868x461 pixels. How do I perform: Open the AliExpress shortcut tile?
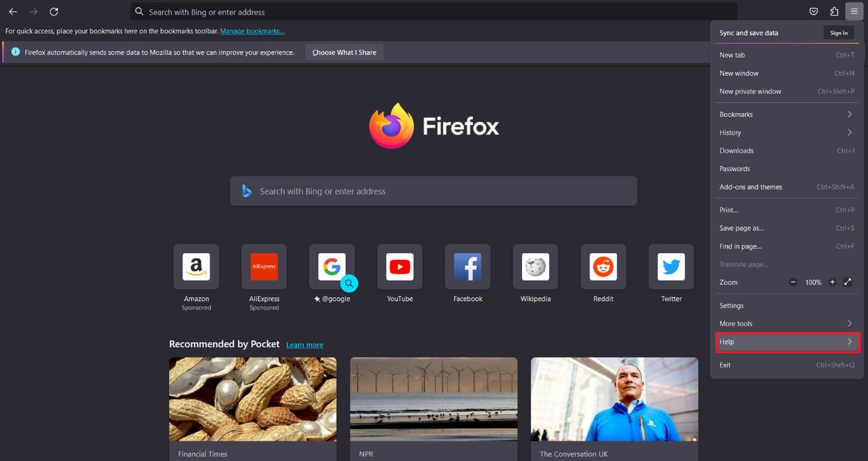(264, 267)
